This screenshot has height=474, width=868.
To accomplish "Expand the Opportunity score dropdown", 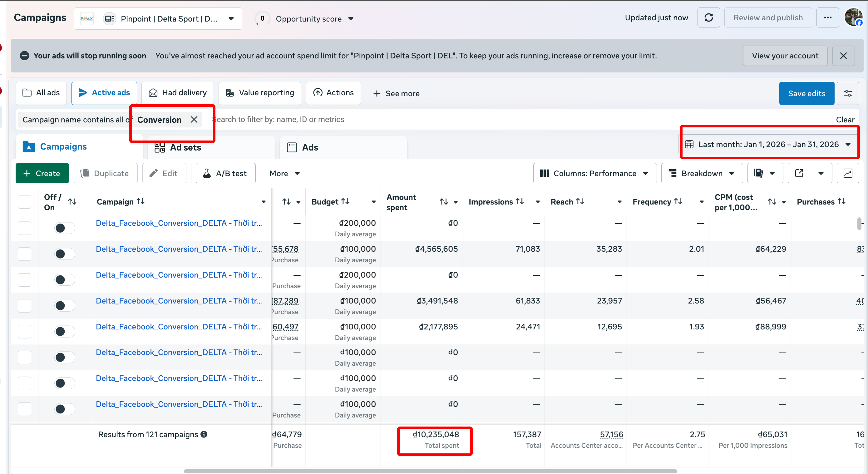I will click(x=351, y=19).
